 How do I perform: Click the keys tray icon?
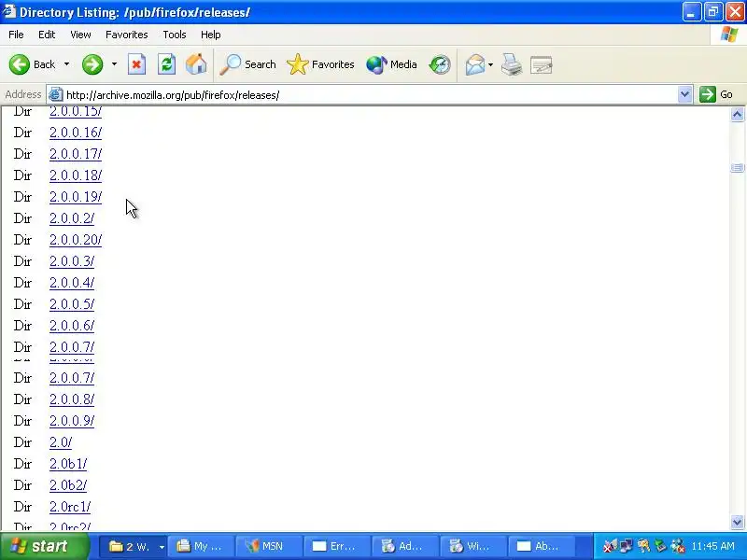click(x=643, y=546)
